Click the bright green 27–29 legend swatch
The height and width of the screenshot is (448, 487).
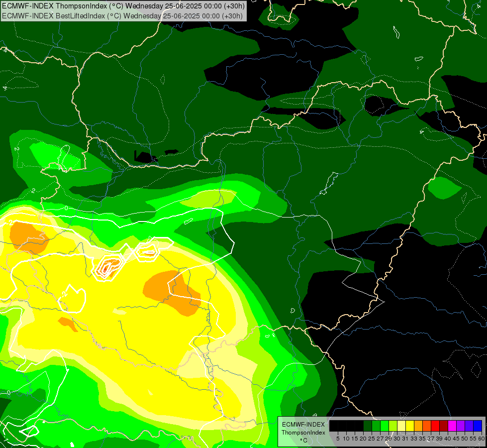[x=385, y=426]
